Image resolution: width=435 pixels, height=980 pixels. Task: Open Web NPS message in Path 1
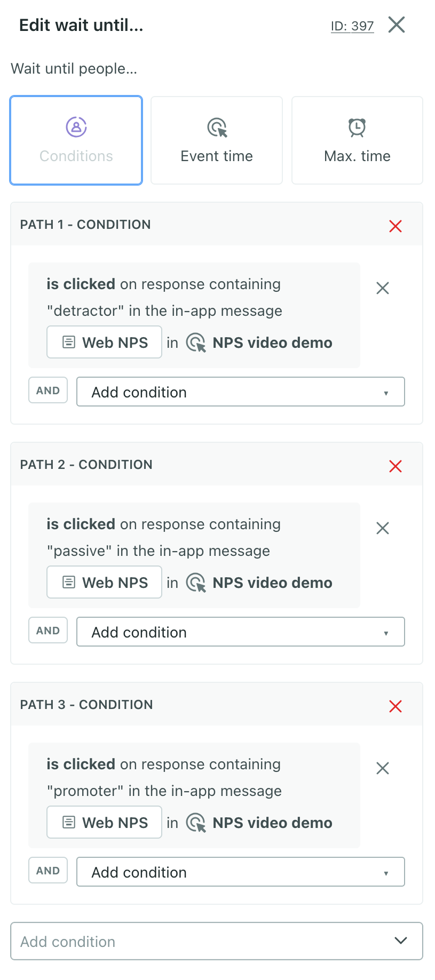pyautogui.click(x=105, y=342)
